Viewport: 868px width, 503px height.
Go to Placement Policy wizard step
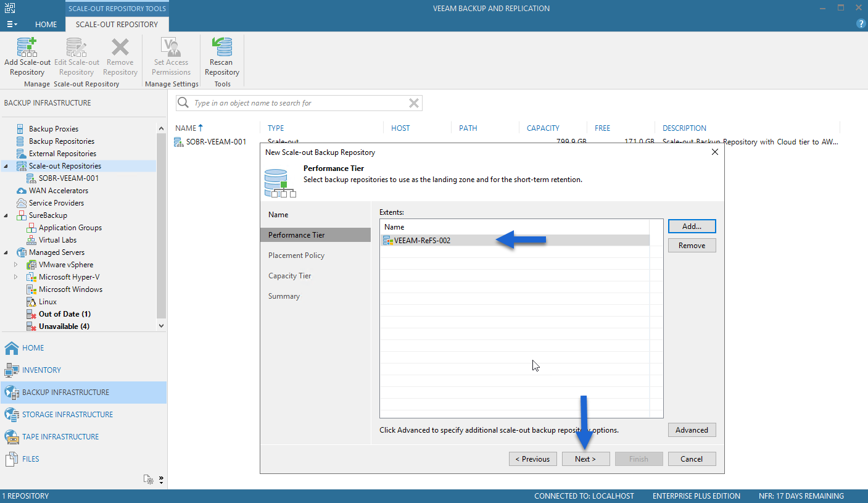coord(296,256)
